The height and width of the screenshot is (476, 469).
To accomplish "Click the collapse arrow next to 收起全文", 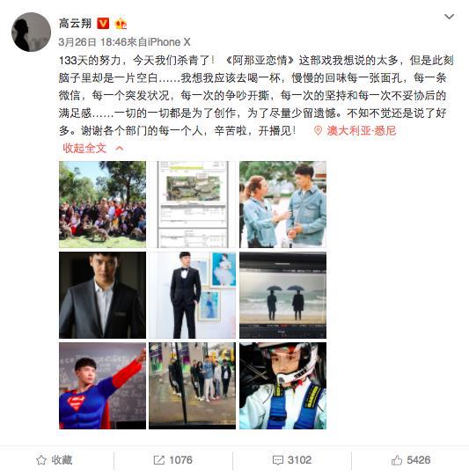I will [x=120, y=148].
